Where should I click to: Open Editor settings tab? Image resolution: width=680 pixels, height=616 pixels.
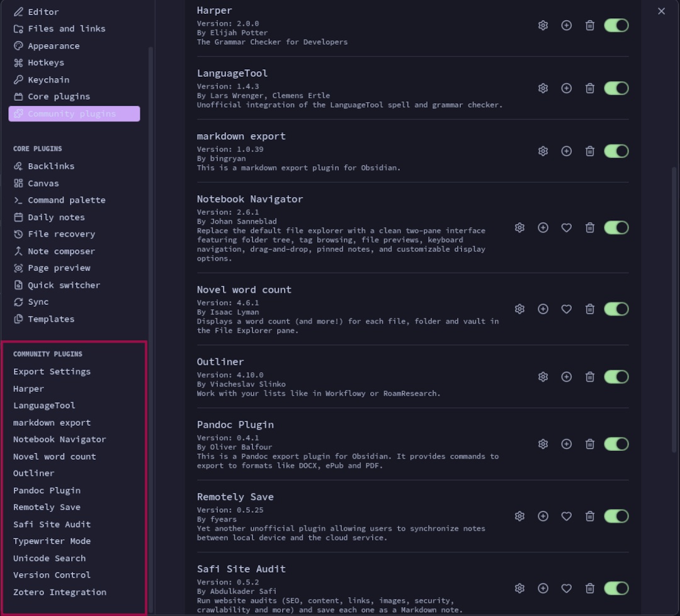[74, 12]
